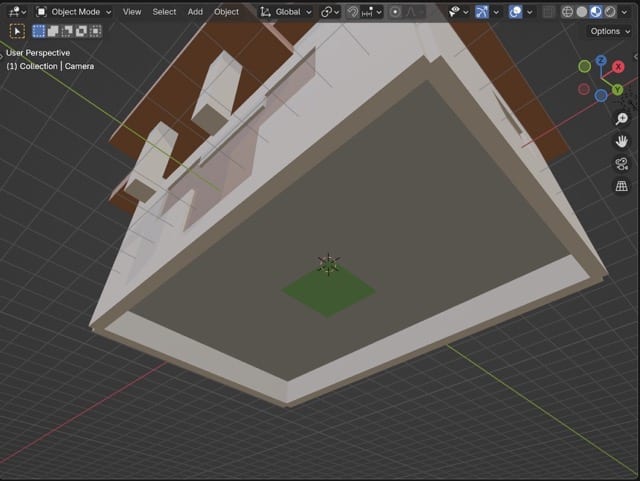Screen dimensions: 640x481
Task: Open the View menu
Action: click(x=132, y=12)
